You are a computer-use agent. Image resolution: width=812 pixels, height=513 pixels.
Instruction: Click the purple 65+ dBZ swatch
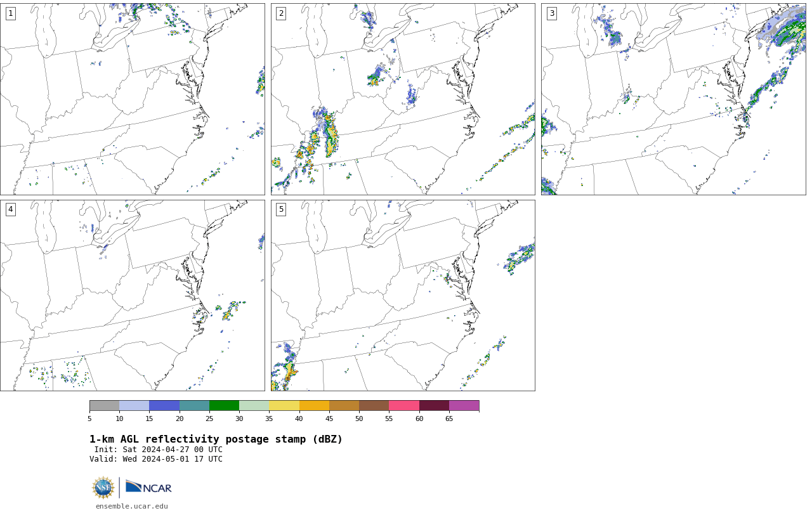pos(464,406)
